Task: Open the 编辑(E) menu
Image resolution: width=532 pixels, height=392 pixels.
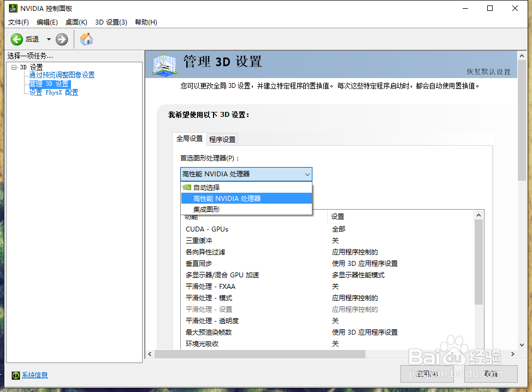Action: 47,22
